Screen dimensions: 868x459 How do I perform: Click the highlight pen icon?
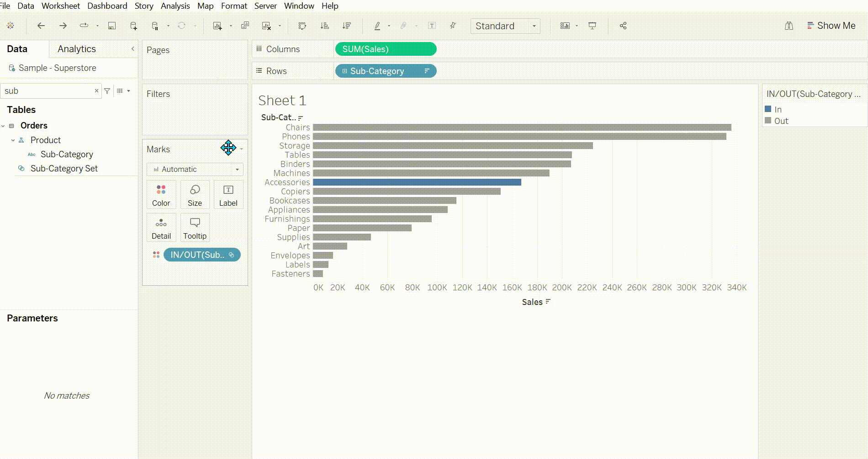coord(377,26)
